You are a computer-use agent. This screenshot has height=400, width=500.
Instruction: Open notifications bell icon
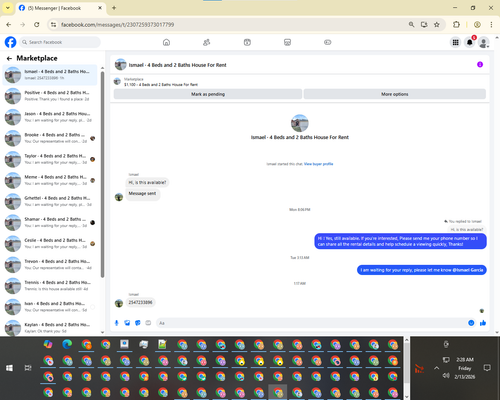click(470, 42)
